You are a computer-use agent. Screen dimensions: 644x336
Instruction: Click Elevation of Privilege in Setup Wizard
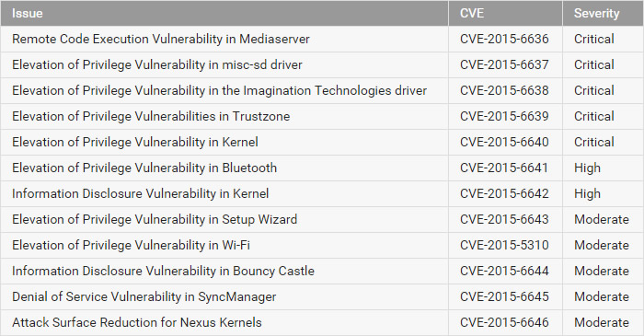[x=155, y=219]
